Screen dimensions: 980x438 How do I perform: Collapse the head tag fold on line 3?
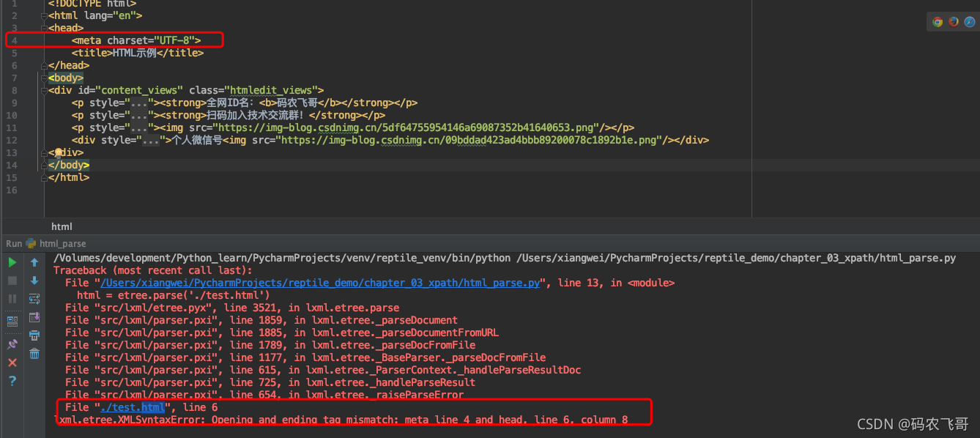tap(44, 28)
